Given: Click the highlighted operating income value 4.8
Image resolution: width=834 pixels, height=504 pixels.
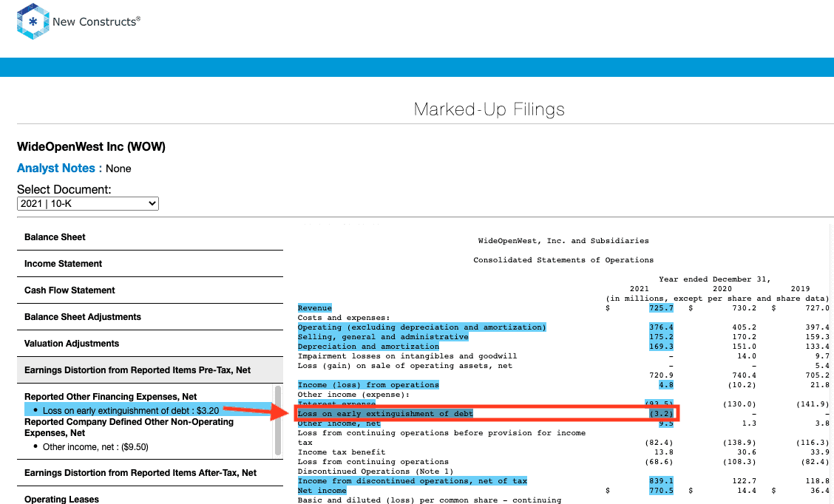Looking at the screenshot, I should click(666, 384).
